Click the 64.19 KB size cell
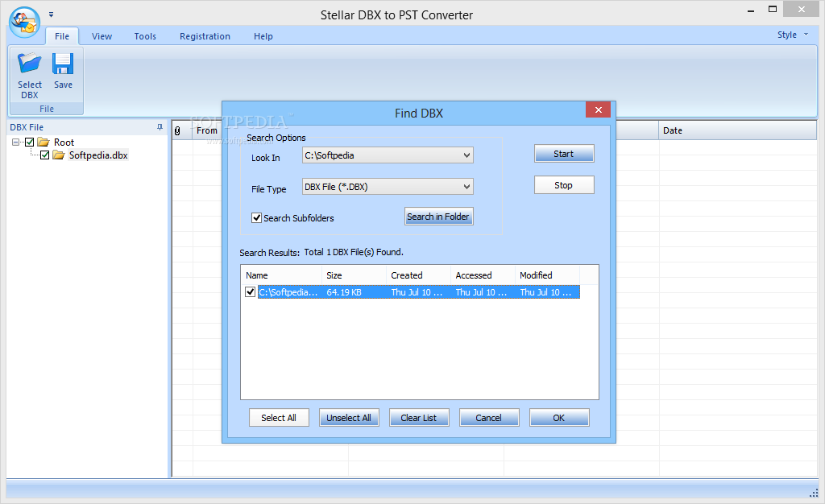Image resolution: width=825 pixels, height=504 pixels. 344,292
